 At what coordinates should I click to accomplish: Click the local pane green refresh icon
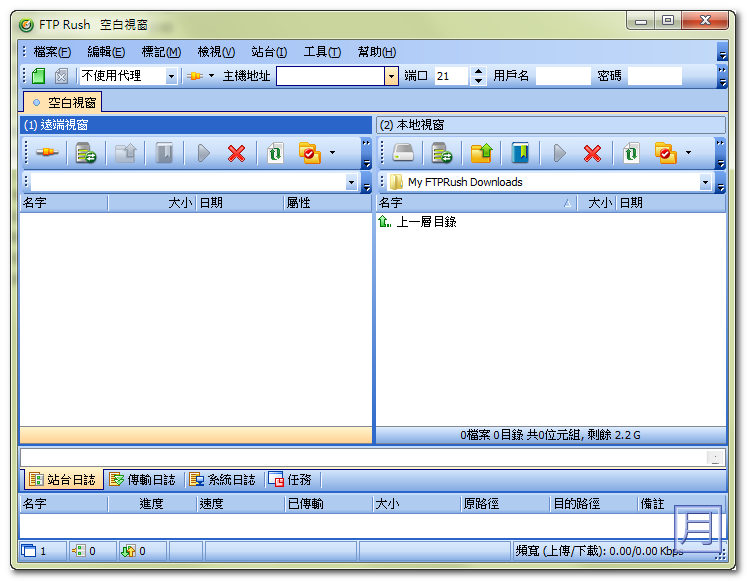(630, 153)
